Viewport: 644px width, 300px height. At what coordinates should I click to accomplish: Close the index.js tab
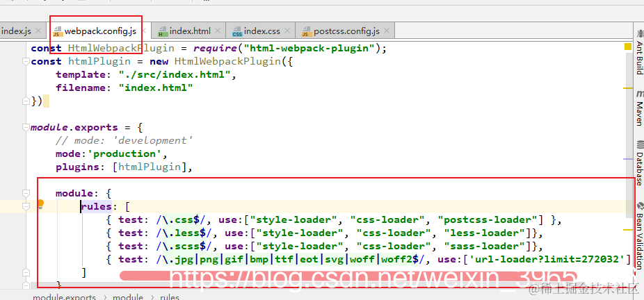[38, 31]
